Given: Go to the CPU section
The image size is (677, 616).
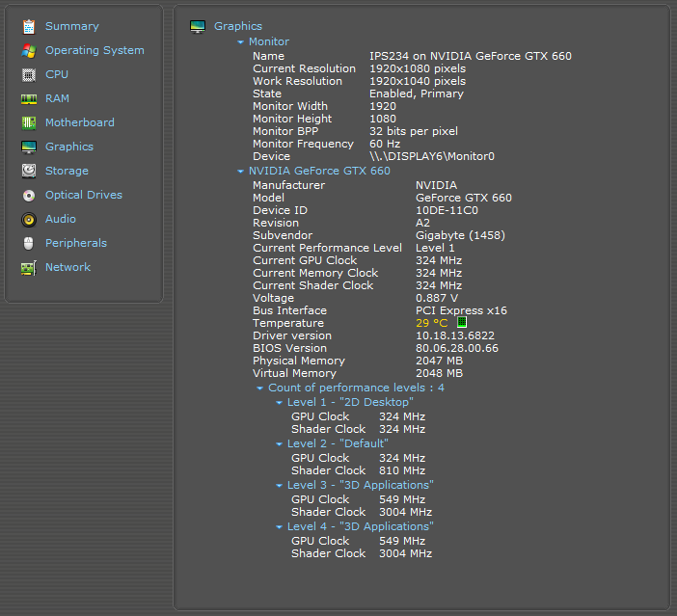Looking at the screenshot, I should click(x=57, y=74).
